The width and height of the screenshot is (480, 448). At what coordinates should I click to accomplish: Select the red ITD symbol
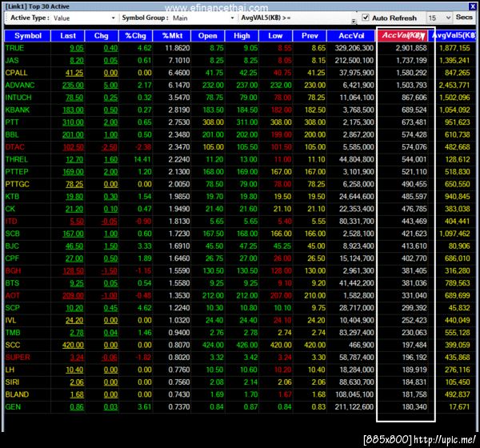click(x=11, y=222)
